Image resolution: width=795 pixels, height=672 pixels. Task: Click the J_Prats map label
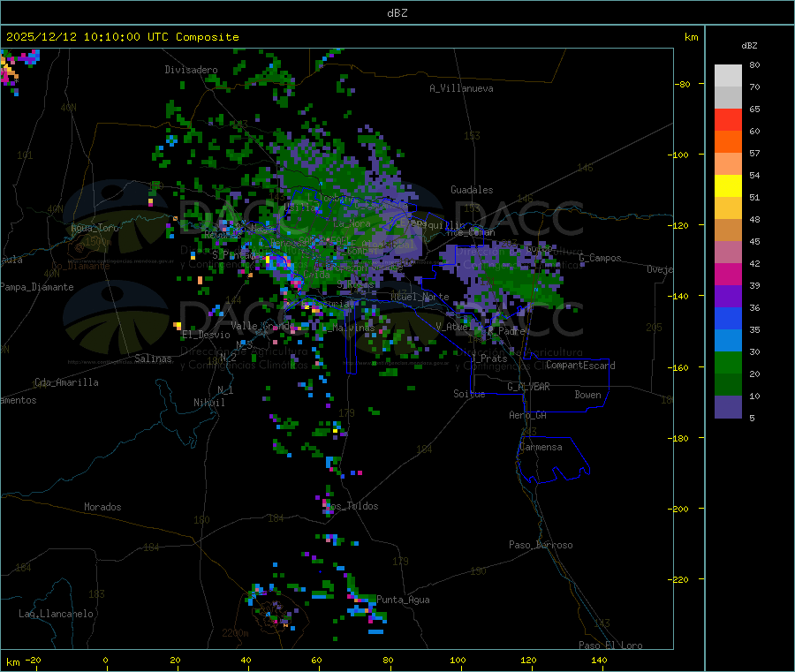[489, 359]
